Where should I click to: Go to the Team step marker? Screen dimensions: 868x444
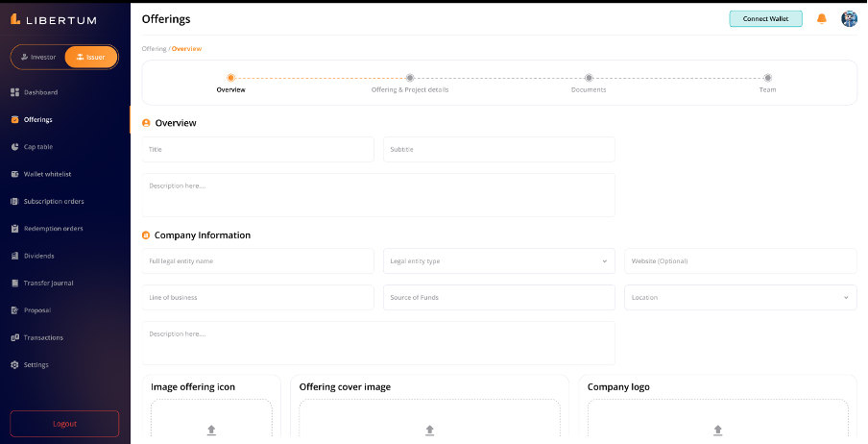(x=767, y=78)
